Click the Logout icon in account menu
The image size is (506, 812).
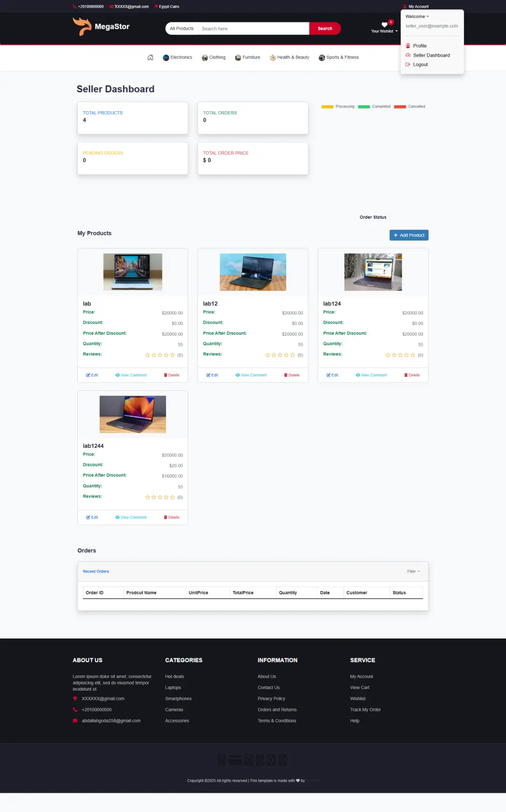[408, 64]
